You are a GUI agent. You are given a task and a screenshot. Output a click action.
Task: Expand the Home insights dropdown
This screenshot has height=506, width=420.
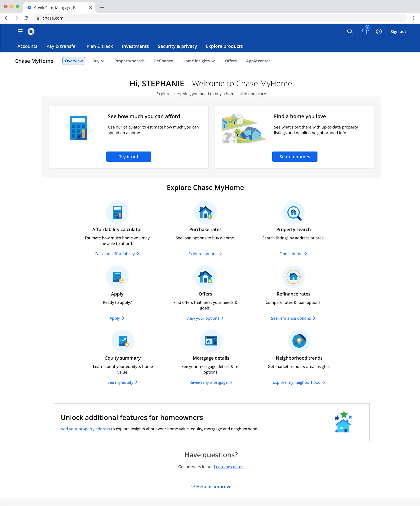pos(199,61)
